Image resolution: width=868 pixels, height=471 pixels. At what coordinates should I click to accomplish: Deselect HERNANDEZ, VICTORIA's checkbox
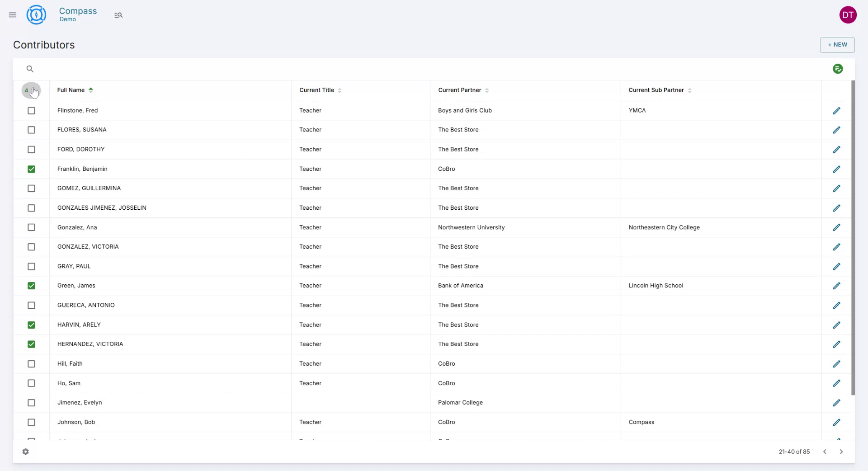(x=31, y=344)
